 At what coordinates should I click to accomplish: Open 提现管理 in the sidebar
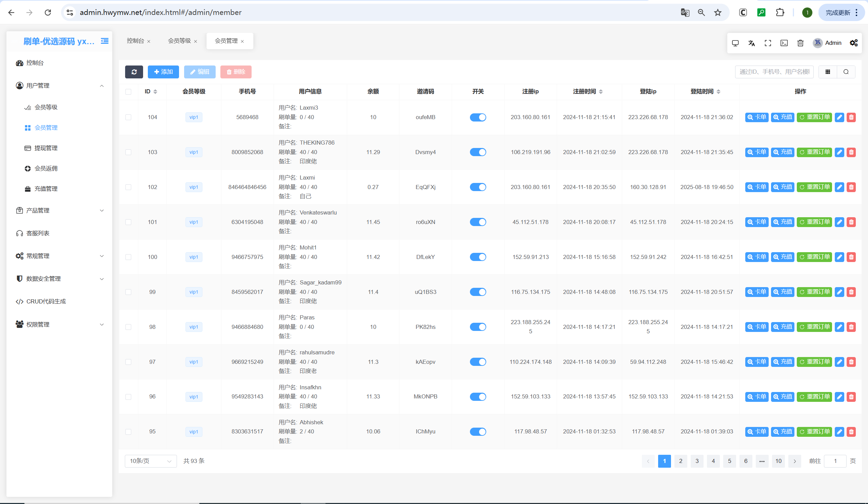(x=46, y=148)
